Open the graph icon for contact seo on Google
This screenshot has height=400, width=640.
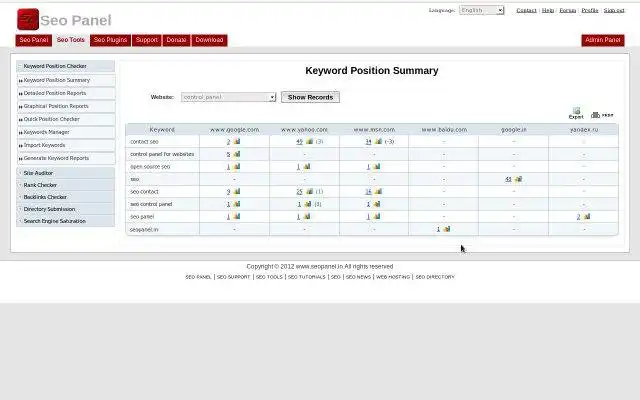(x=237, y=142)
